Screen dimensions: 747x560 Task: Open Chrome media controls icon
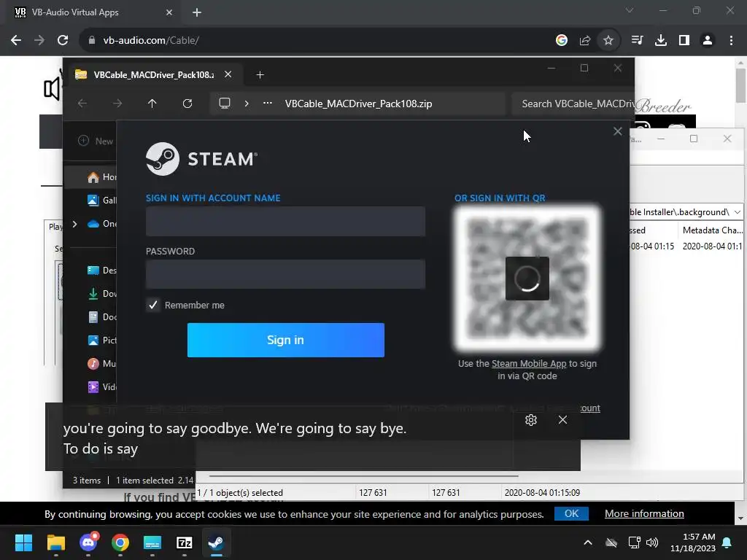pyautogui.click(x=637, y=41)
